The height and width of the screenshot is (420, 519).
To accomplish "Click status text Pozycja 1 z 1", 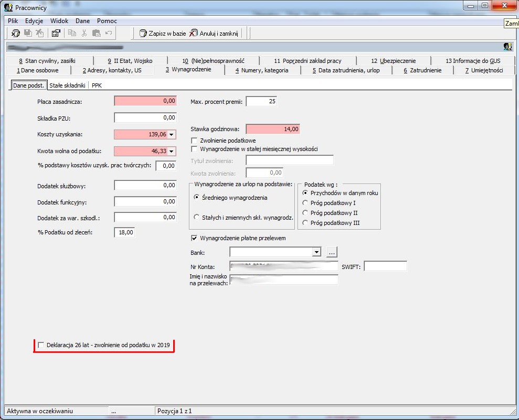I will (174, 411).
